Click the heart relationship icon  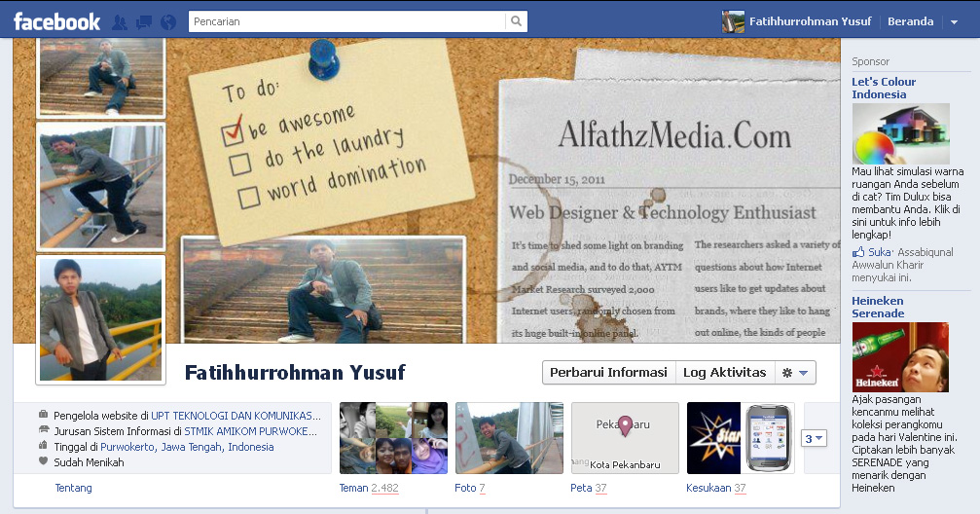click(x=43, y=460)
